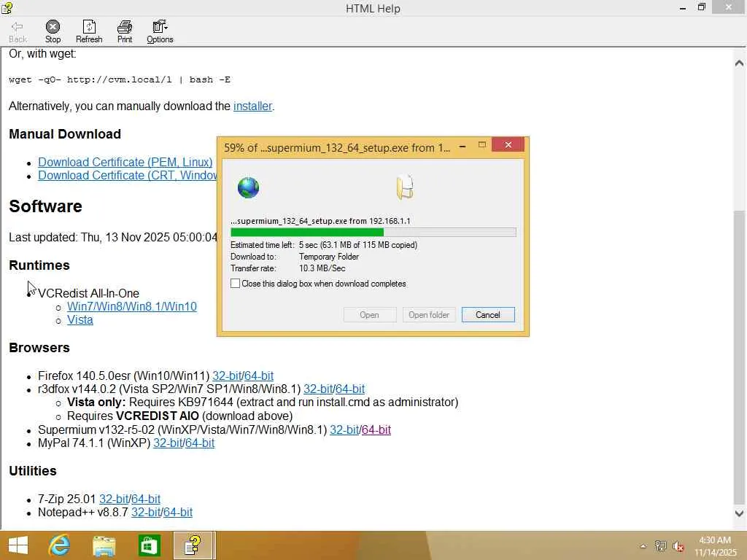Click the scrollbar down arrow
The height and width of the screenshot is (560, 747).
point(739,513)
